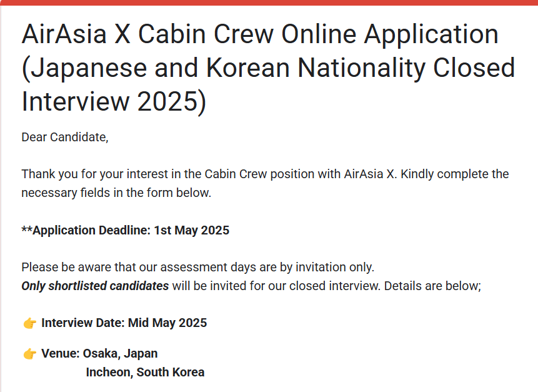Viewport: 538px width, 392px height.
Task: Click the 'Venue: Osaka, Japan' text
Action: point(99,353)
